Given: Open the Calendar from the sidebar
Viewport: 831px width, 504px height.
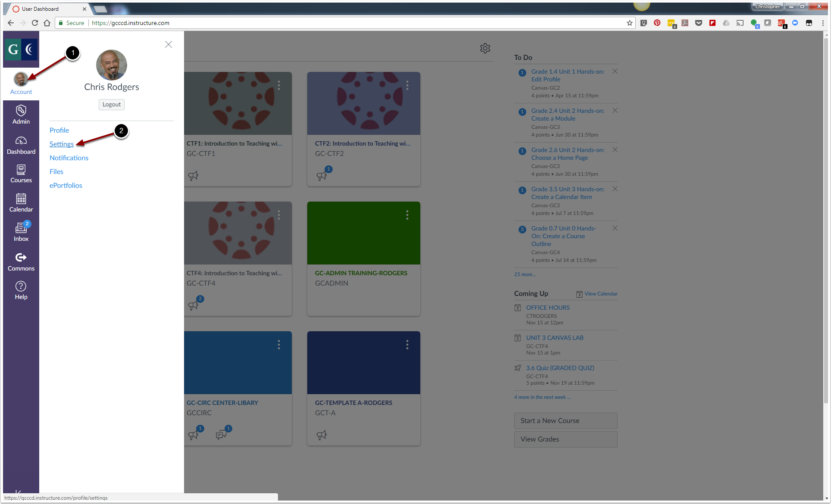Looking at the screenshot, I should point(21,203).
